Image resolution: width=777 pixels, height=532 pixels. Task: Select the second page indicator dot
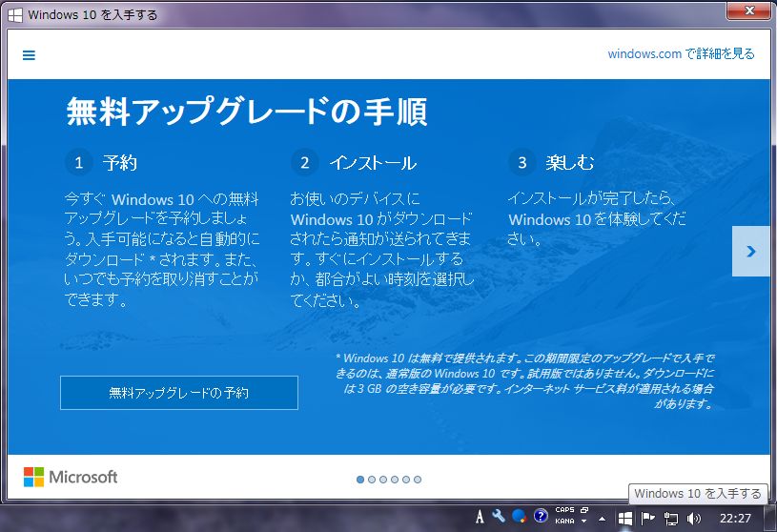[x=372, y=480]
